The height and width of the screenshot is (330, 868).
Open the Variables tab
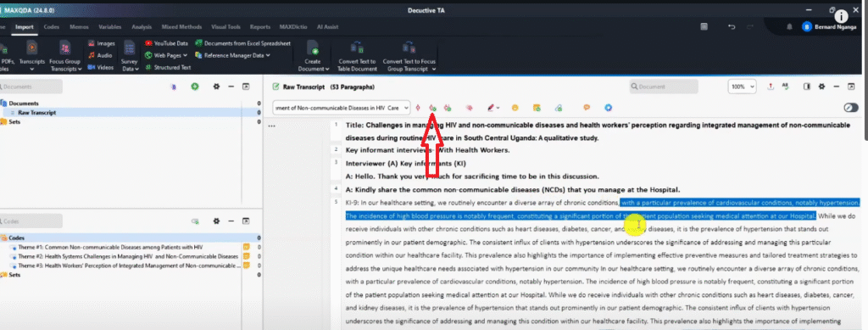pyautogui.click(x=109, y=26)
